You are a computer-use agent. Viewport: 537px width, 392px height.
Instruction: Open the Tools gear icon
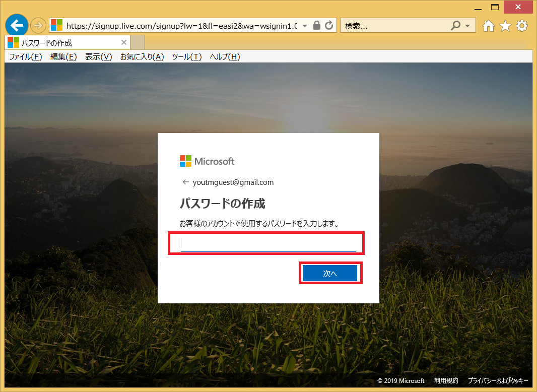point(521,26)
